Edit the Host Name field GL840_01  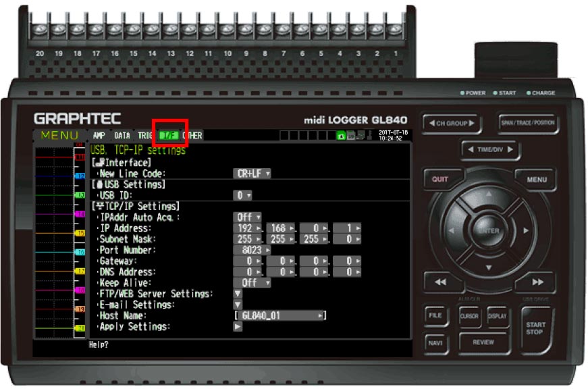281,316
